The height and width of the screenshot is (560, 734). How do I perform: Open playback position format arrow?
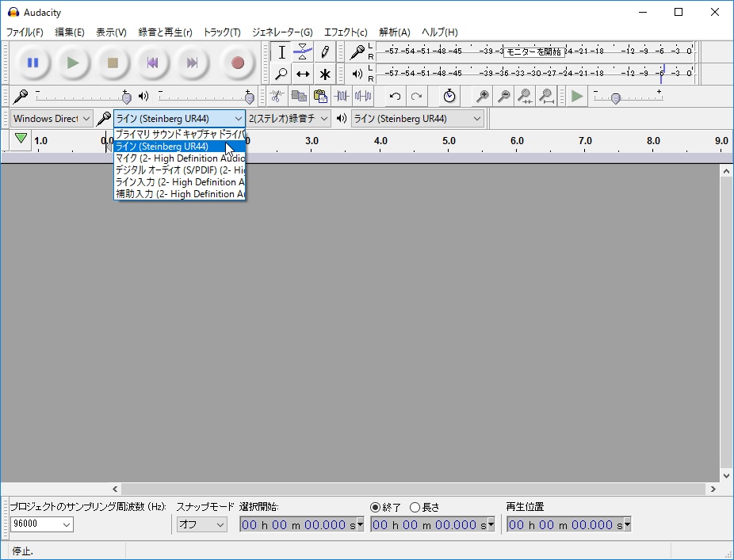[x=627, y=524]
